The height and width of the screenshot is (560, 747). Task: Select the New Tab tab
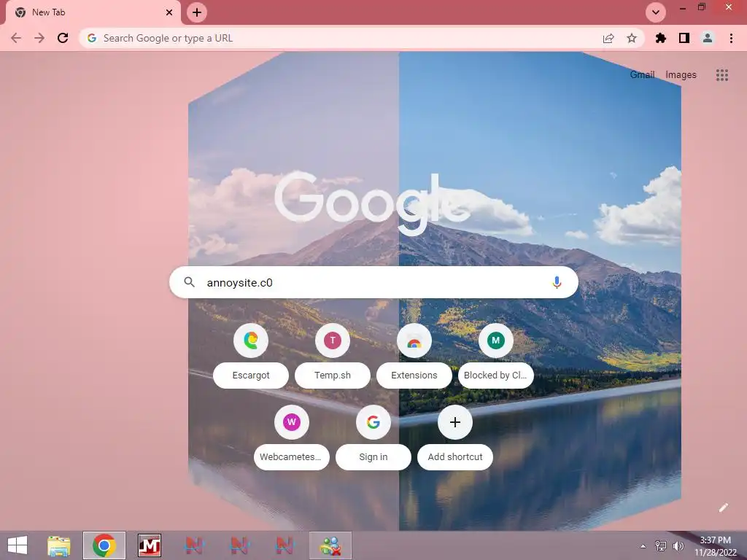pos(93,12)
